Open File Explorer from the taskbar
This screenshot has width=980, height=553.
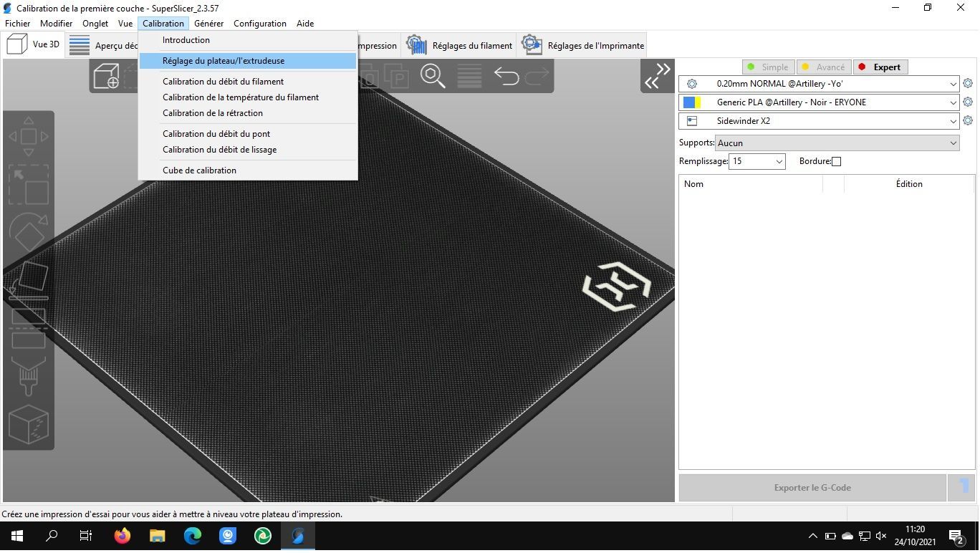(x=158, y=536)
